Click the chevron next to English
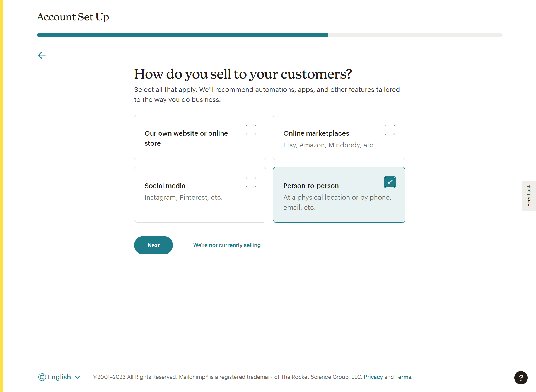 [78, 377]
